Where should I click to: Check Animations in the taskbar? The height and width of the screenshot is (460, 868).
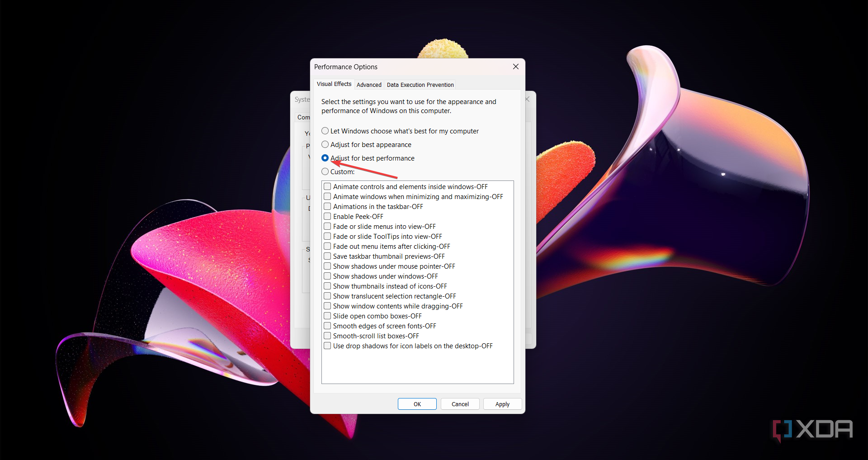[x=327, y=207]
